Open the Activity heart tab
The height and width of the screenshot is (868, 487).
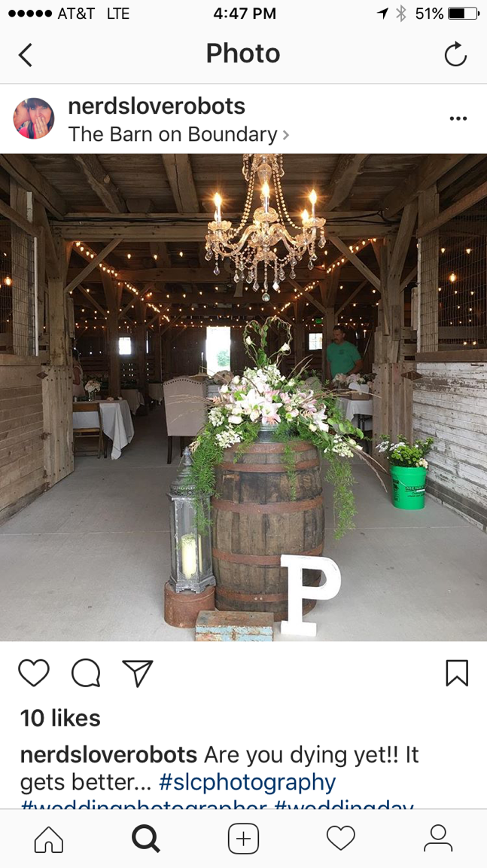340,839
